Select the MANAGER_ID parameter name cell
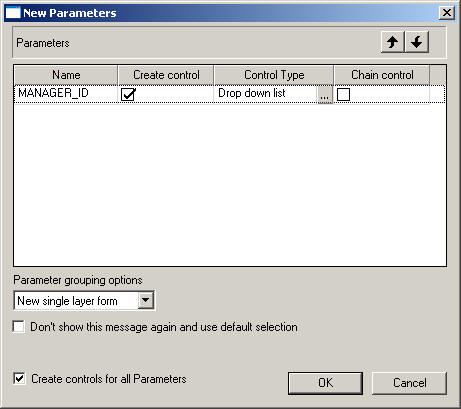 (x=66, y=94)
